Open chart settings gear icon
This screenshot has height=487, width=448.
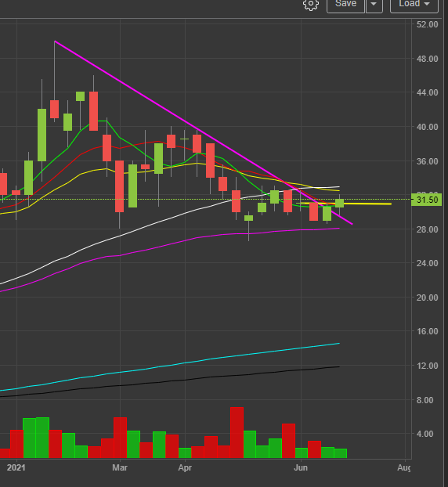tap(311, 4)
